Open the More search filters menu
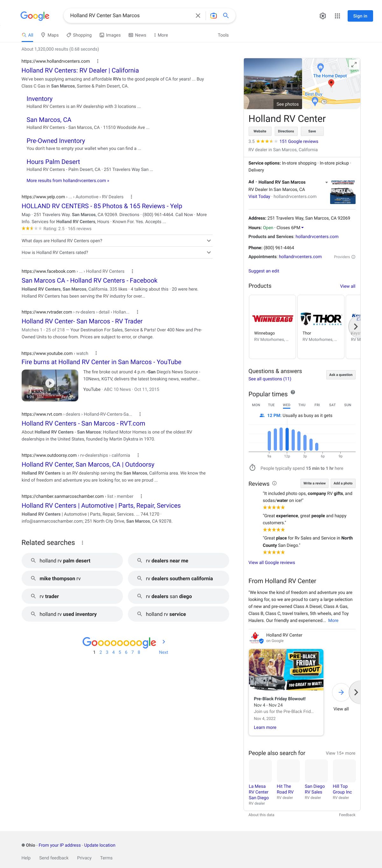This screenshot has width=382, height=868. click(x=161, y=35)
